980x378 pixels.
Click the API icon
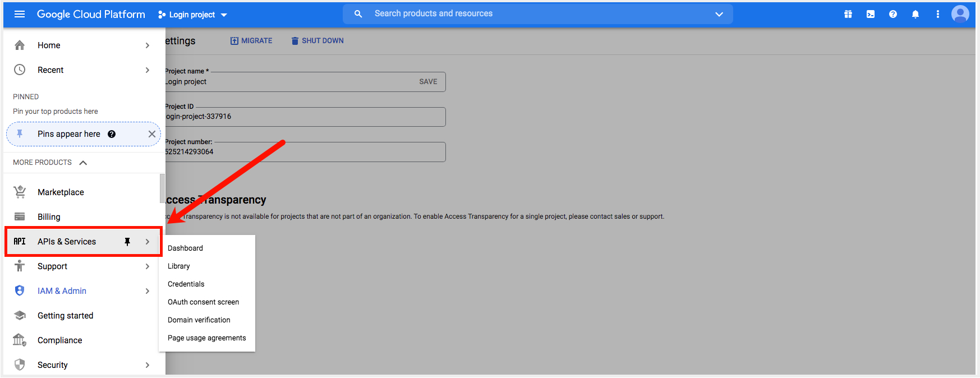click(20, 241)
